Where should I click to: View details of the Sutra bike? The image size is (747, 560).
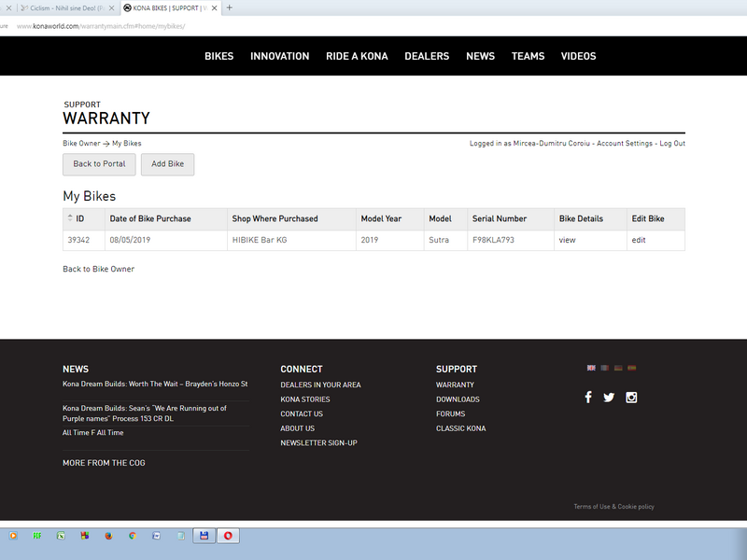[x=567, y=240]
